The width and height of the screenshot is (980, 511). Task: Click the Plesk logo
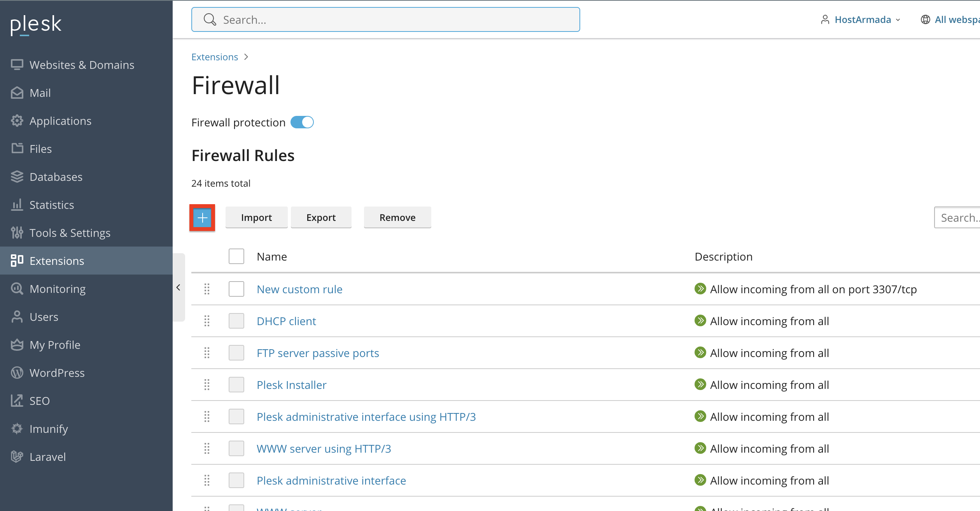(x=36, y=25)
